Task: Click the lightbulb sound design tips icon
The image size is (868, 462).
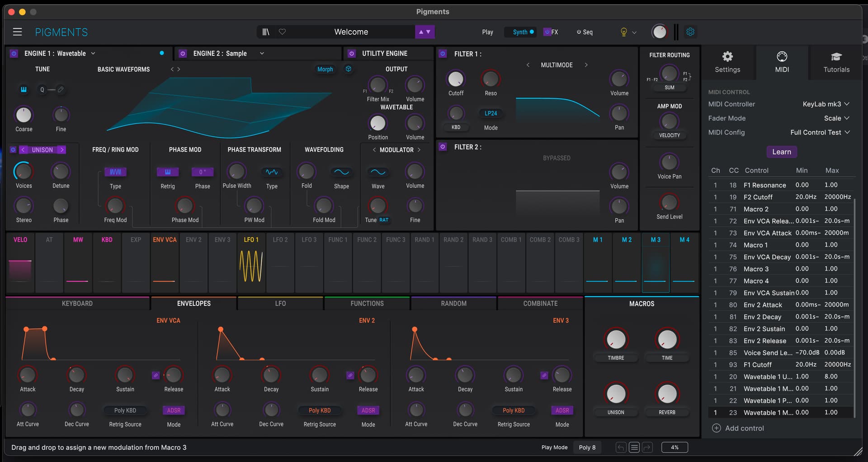Action: tap(624, 32)
